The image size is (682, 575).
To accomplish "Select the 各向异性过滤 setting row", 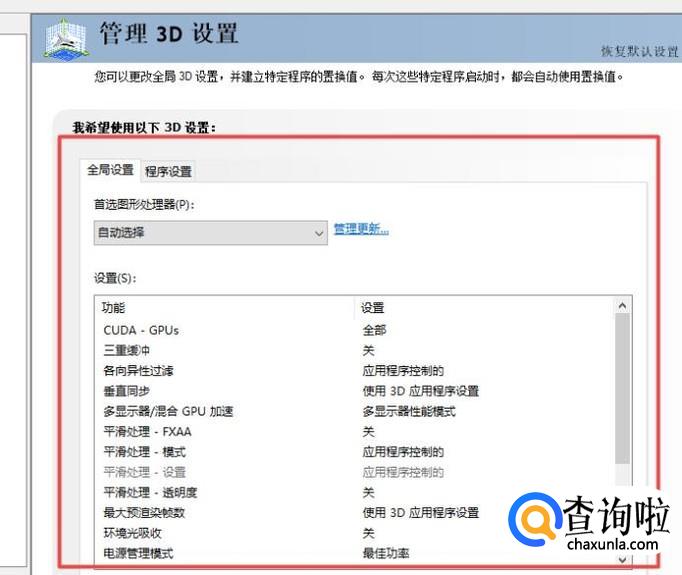I will [354, 371].
